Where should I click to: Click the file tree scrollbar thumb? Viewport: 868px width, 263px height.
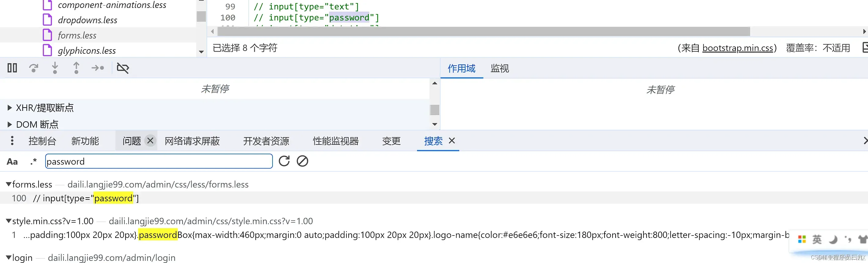(x=201, y=16)
